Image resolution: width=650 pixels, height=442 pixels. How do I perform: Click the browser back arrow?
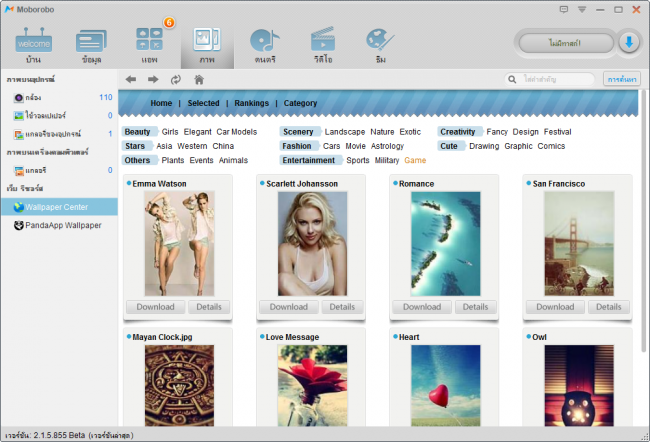[x=131, y=79]
